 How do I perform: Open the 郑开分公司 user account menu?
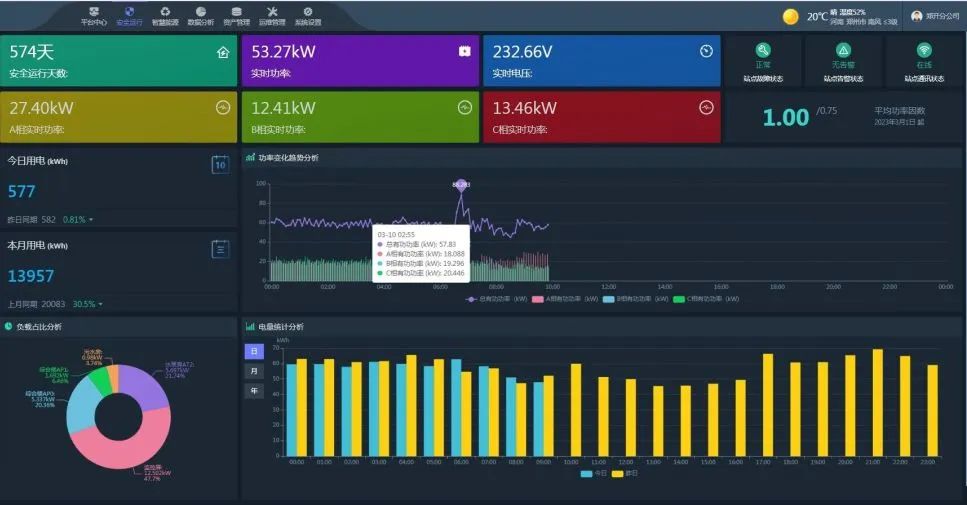click(933, 16)
